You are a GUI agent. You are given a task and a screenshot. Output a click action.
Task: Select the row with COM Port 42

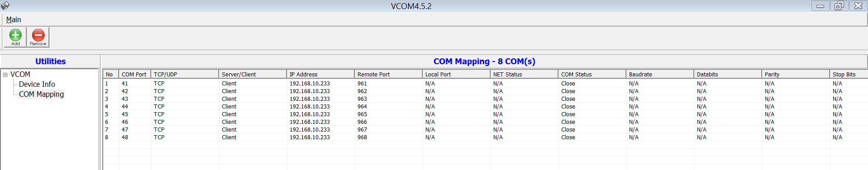pyautogui.click(x=485, y=91)
